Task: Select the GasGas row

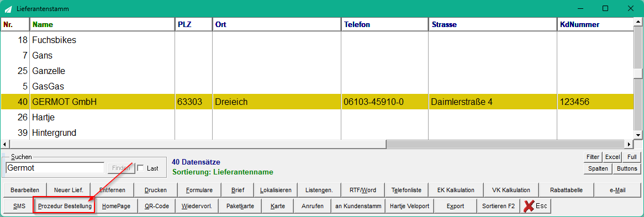Action: coord(317,86)
